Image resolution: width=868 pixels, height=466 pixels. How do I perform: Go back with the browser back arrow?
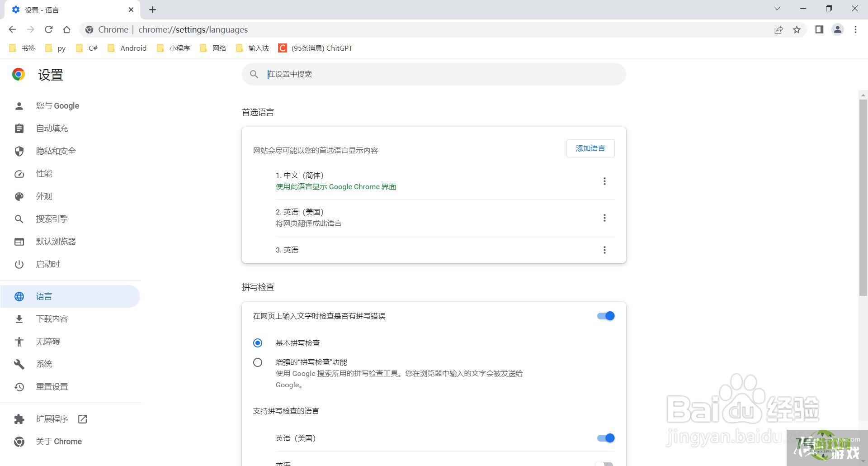(x=12, y=29)
